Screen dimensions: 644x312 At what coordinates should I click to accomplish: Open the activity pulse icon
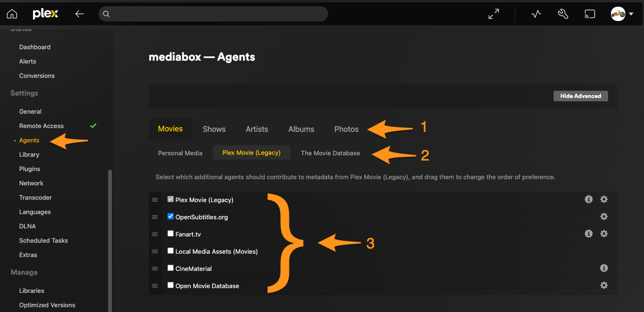(x=536, y=14)
